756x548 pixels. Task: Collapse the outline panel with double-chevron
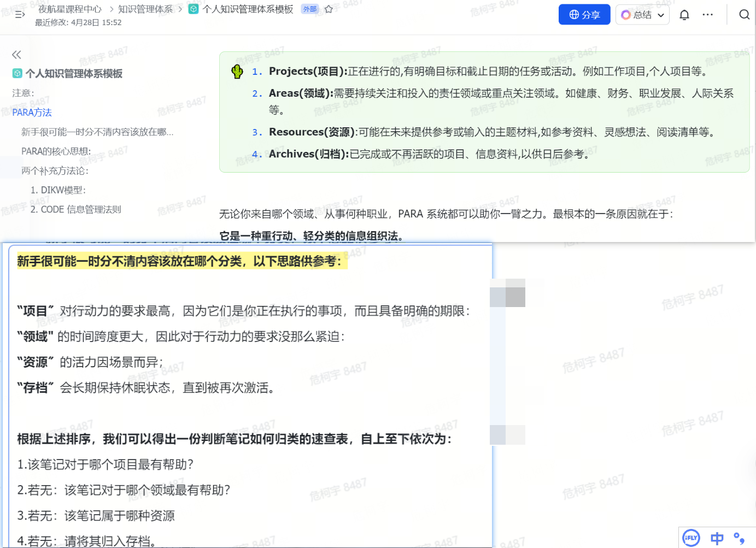click(x=16, y=55)
